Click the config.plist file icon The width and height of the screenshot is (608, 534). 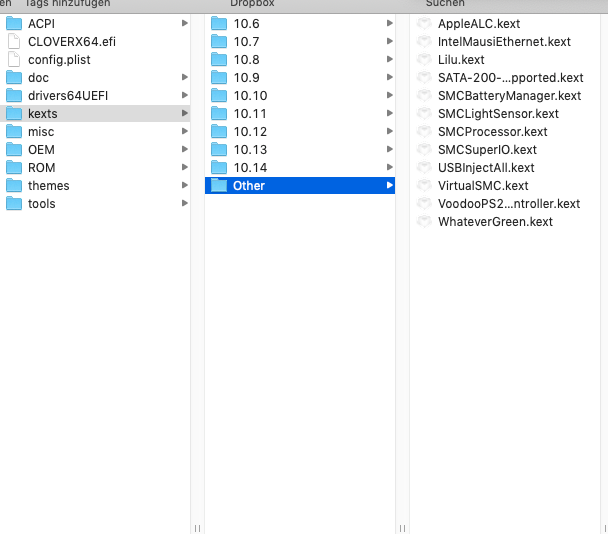(14, 59)
